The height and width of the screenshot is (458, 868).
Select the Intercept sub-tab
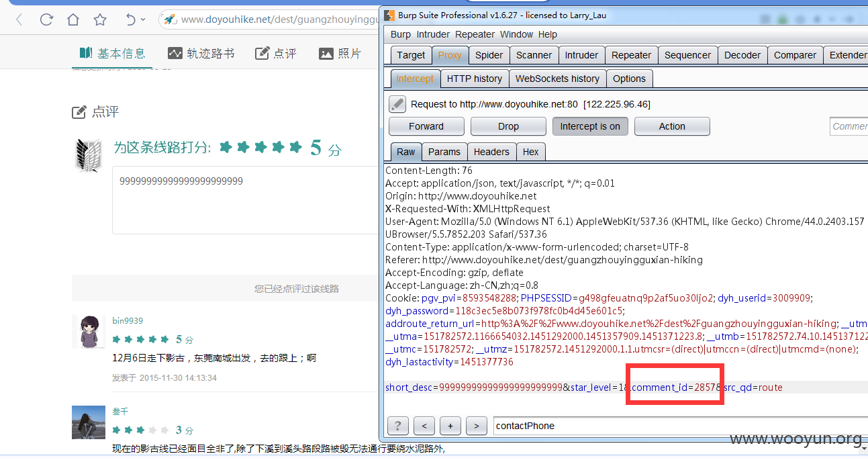415,79
